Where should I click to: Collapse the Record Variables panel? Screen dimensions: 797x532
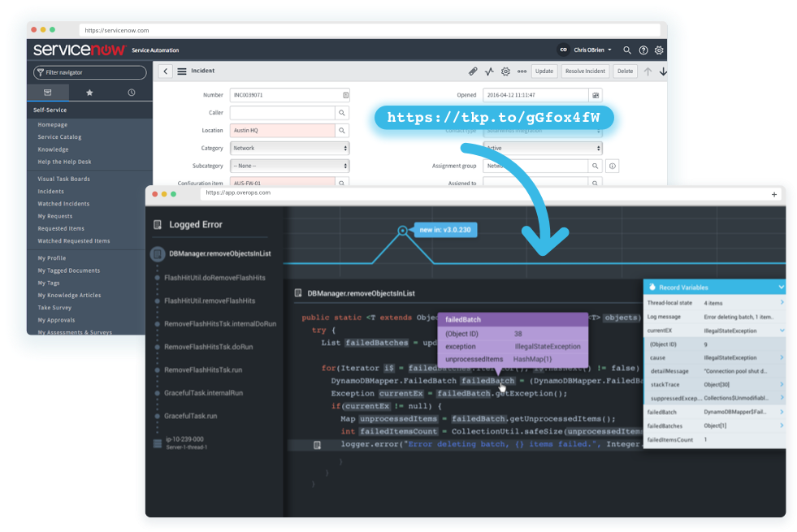pyautogui.click(x=782, y=287)
